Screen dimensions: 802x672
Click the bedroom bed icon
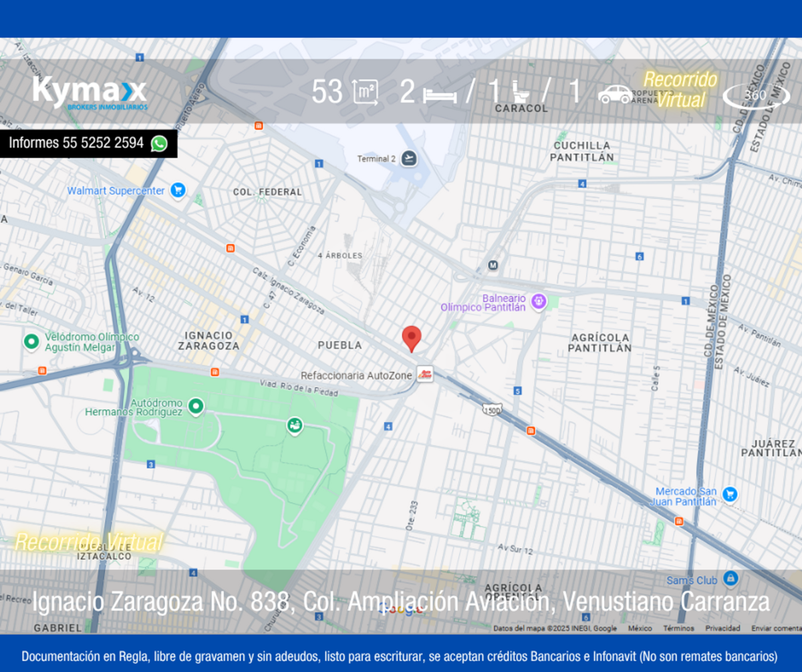tap(440, 95)
